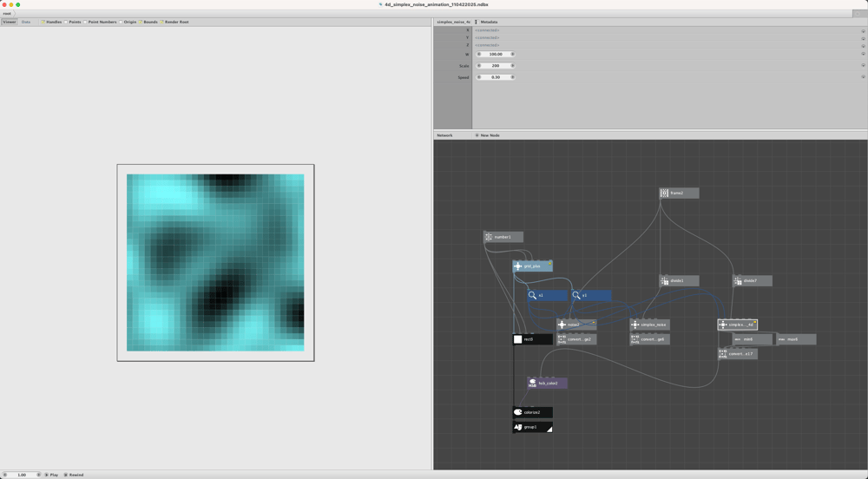Image resolution: width=868 pixels, height=479 pixels.
Task: Select the hsb_color2 node icon
Action: coord(533,383)
